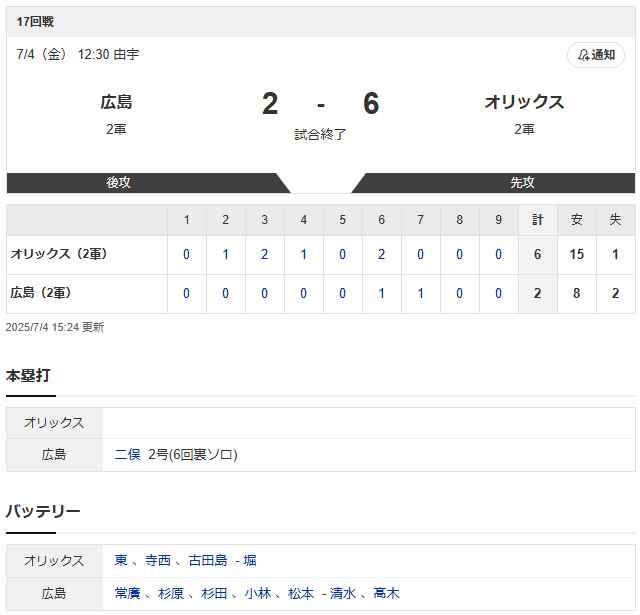Open Hiroshima pitcher 杉原 link
This screenshot has width=640, height=615.
coord(171,593)
